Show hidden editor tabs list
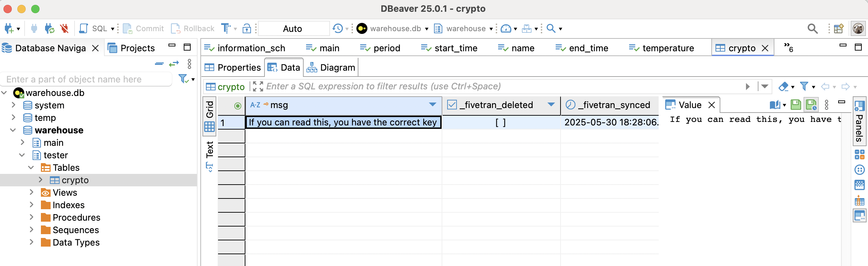This screenshot has height=266, width=868. point(789,47)
